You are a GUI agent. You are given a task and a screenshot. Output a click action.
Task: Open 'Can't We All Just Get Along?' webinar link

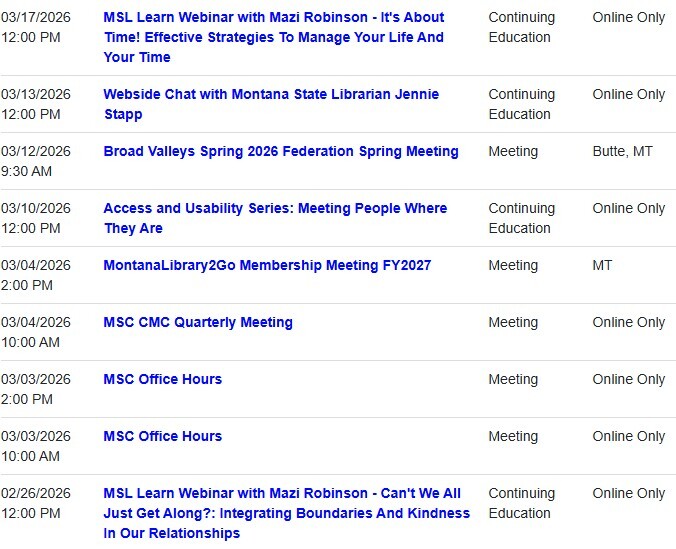286,513
